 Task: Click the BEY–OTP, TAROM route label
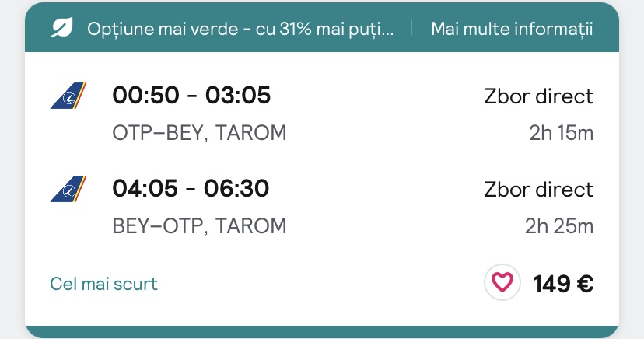(x=199, y=226)
